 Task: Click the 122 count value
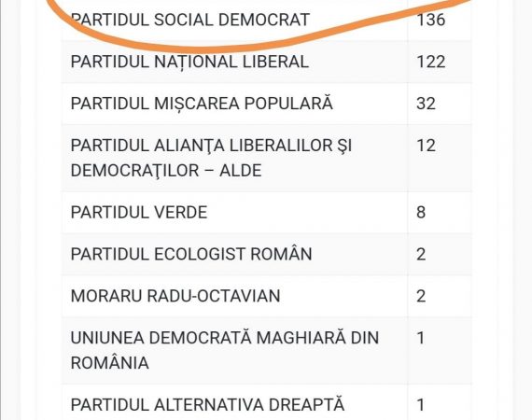[430, 63]
